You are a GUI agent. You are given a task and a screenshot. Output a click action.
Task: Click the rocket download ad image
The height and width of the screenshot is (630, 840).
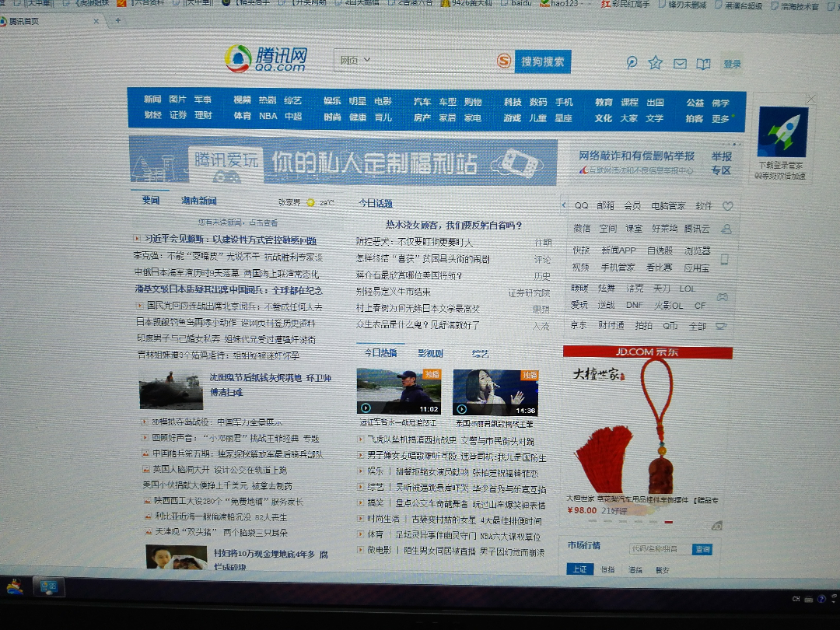(782, 131)
